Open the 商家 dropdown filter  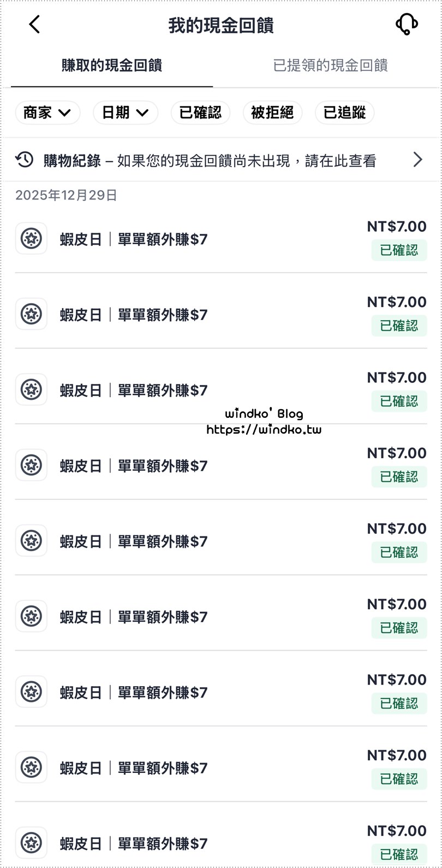point(47,113)
